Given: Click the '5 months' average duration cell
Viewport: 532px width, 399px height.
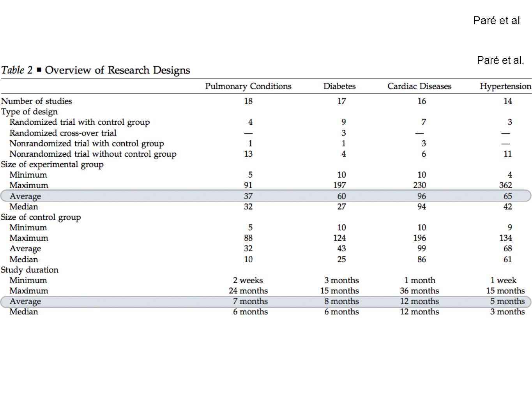Looking at the screenshot, I should click(507, 301).
